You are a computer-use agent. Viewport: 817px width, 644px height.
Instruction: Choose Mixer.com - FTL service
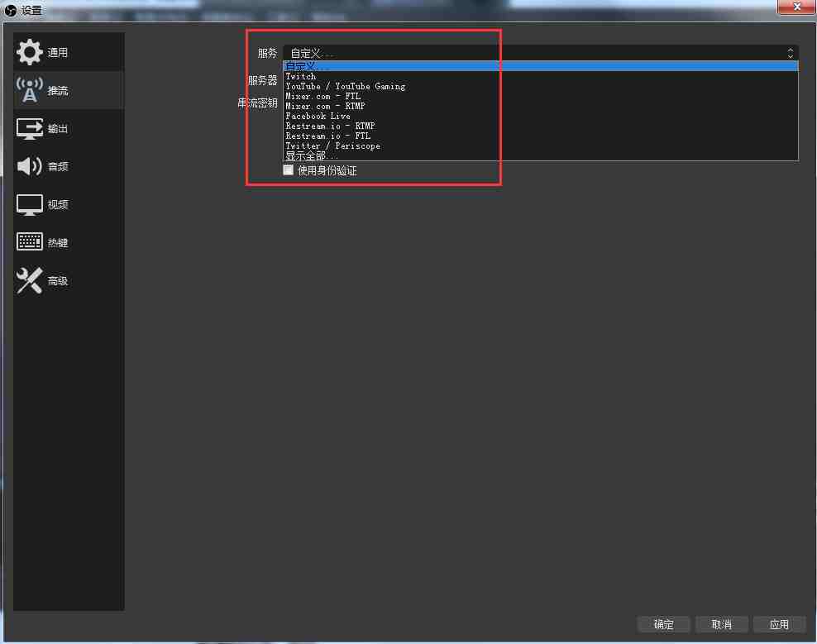click(x=540, y=96)
